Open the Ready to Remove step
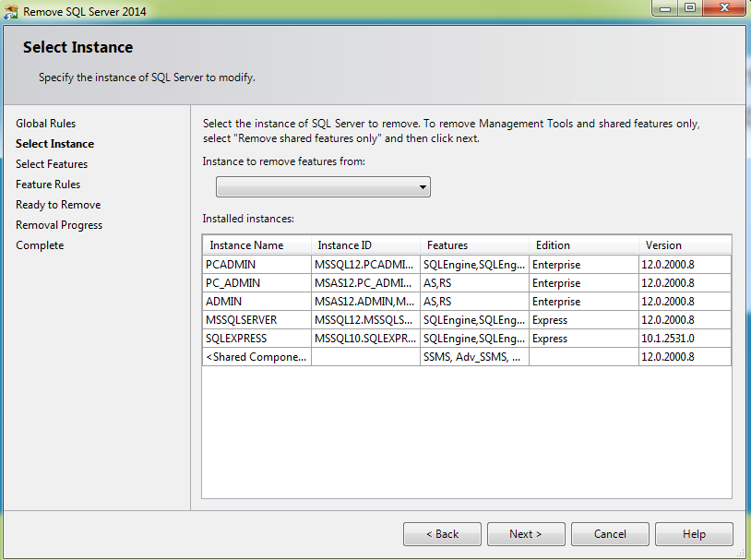751x560 pixels. click(x=57, y=204)
